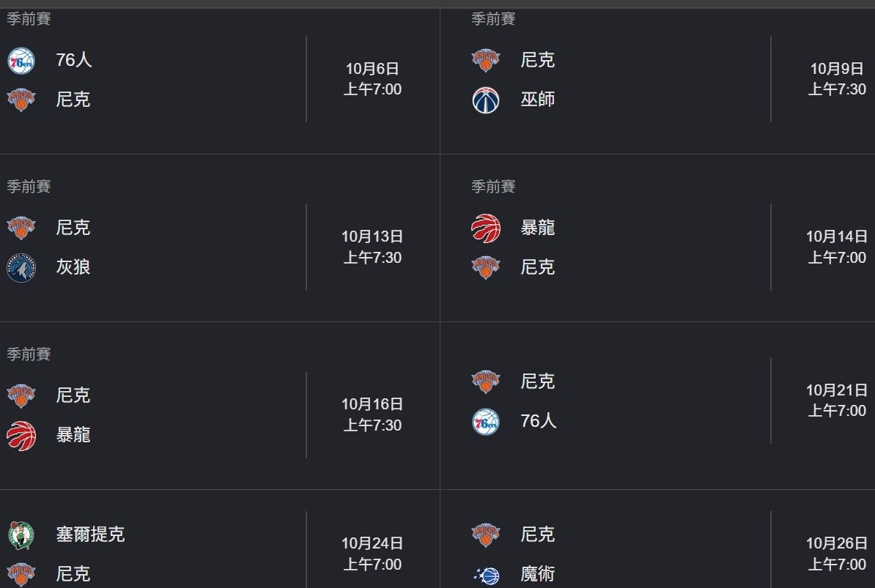Viewport: 875px width, 588px height.
Task: Click the Celtics logo in October 24 game
Action: coord(21,535)
